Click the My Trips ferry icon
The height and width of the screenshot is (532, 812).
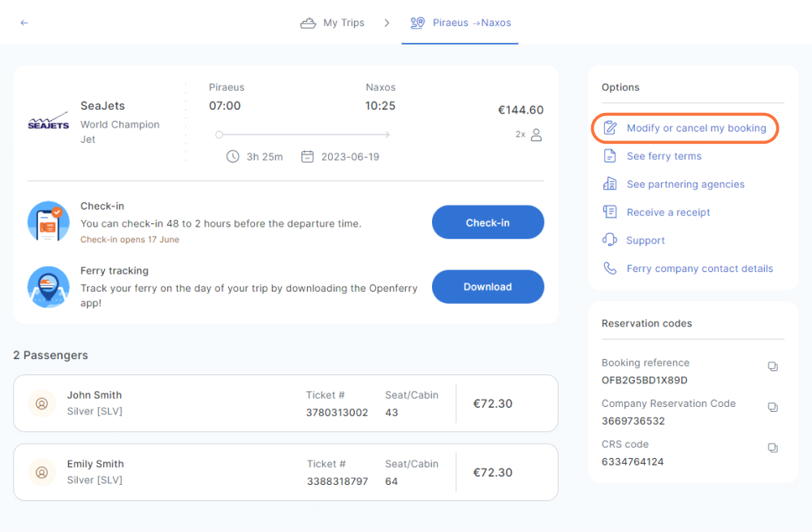(x=308, y=23)
